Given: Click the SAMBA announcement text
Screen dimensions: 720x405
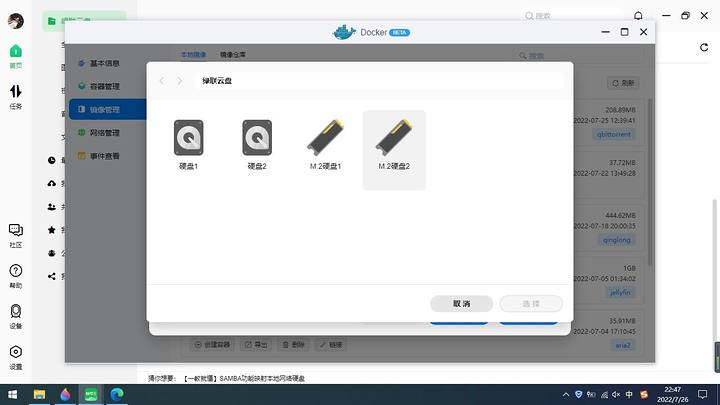Looking at the screenshot, I should (243, 378).
